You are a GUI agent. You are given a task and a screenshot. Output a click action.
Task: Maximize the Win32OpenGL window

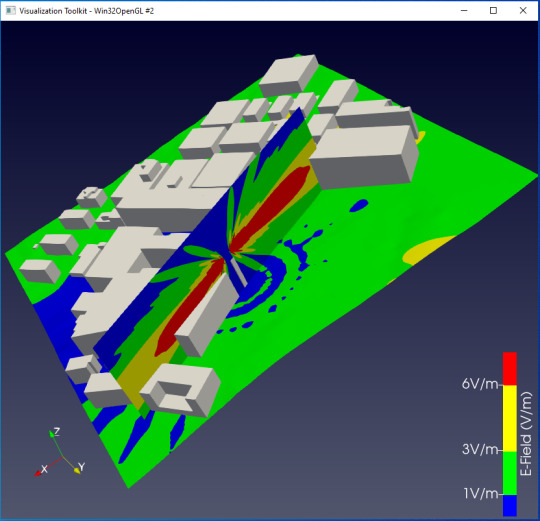493,11
